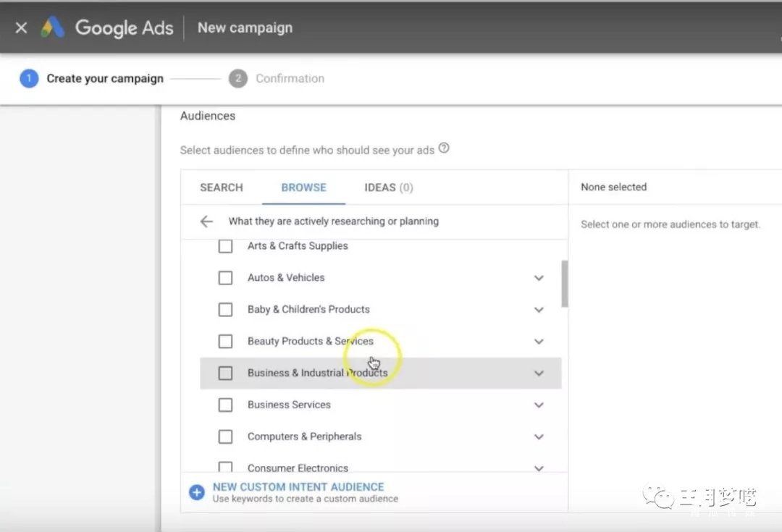This screenshot has height=532, width=782.
Task: Click the blue plus icon for custom audience
Action: point(196,492)
